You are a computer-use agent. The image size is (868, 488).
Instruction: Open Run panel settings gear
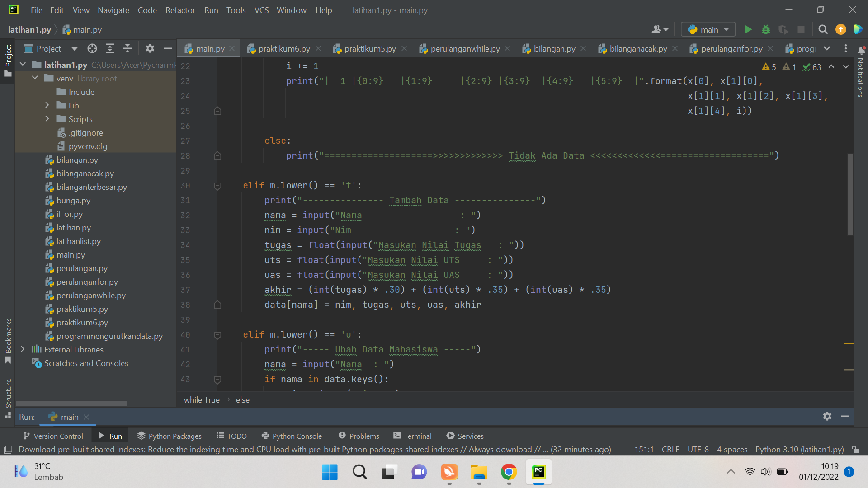[827, 417]
